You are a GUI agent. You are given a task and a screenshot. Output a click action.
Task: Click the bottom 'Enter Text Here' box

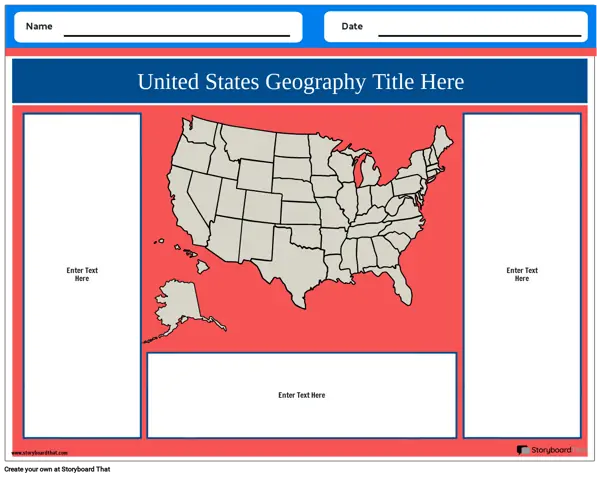301,395
